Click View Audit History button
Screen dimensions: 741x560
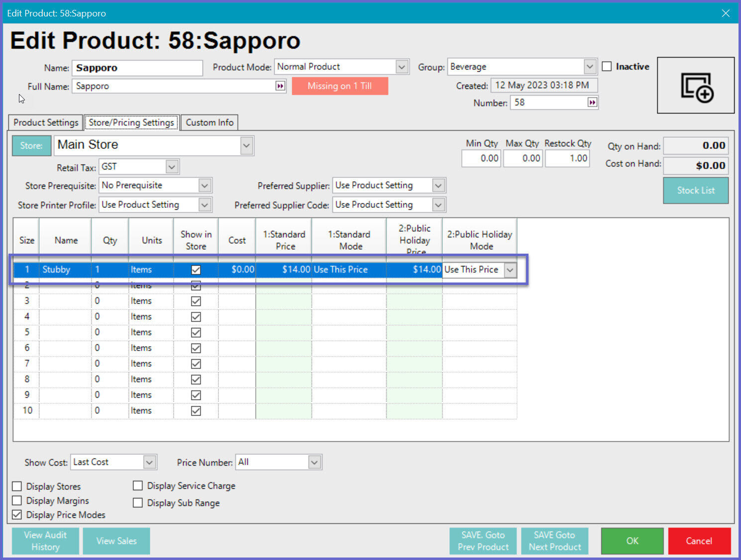(45, 541)
